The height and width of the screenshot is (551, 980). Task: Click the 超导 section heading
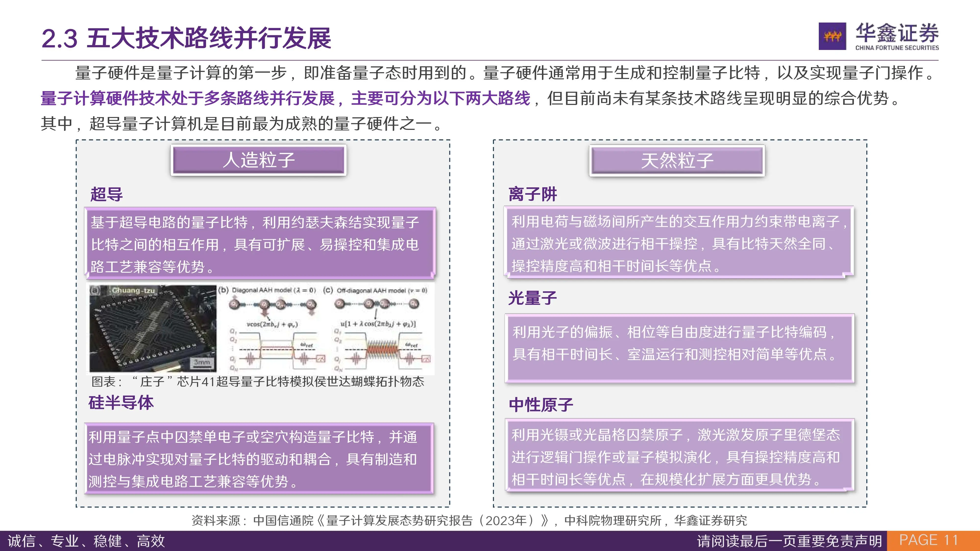point(107,194)
